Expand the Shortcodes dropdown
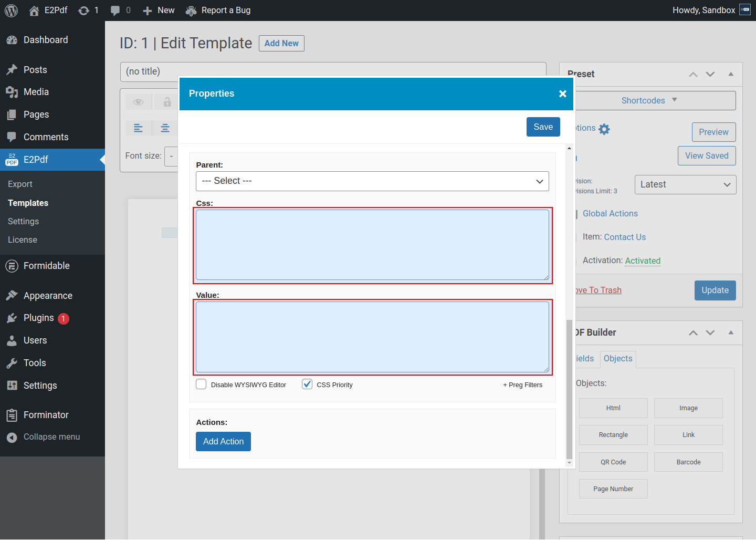 point(649,101)
